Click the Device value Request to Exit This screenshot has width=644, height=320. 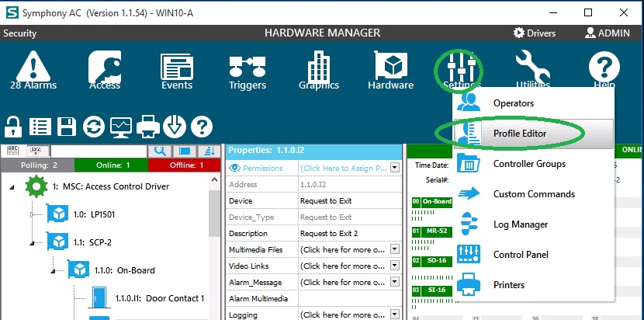[x=326, y=200]
